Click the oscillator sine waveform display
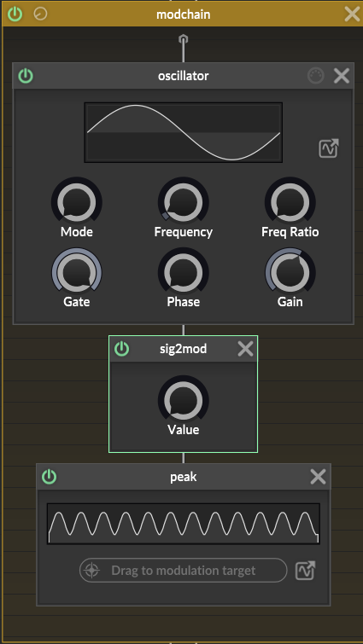 [x=184, y=132]
